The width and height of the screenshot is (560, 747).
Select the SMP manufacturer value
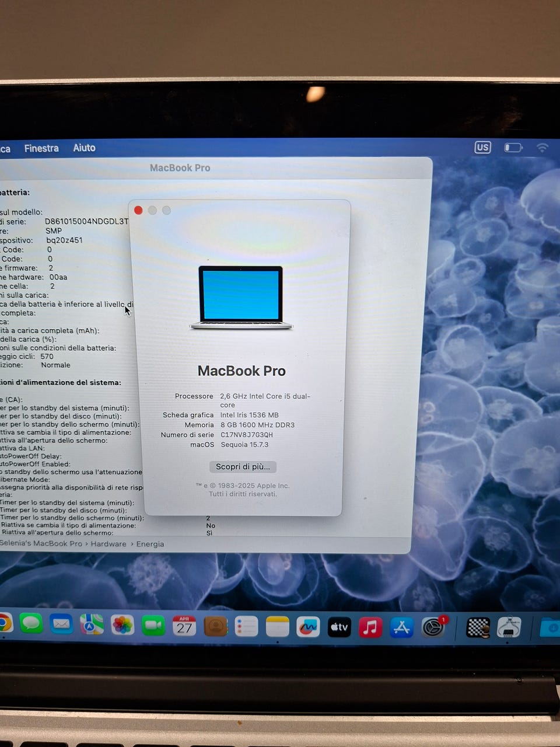(x=54, y=231)
